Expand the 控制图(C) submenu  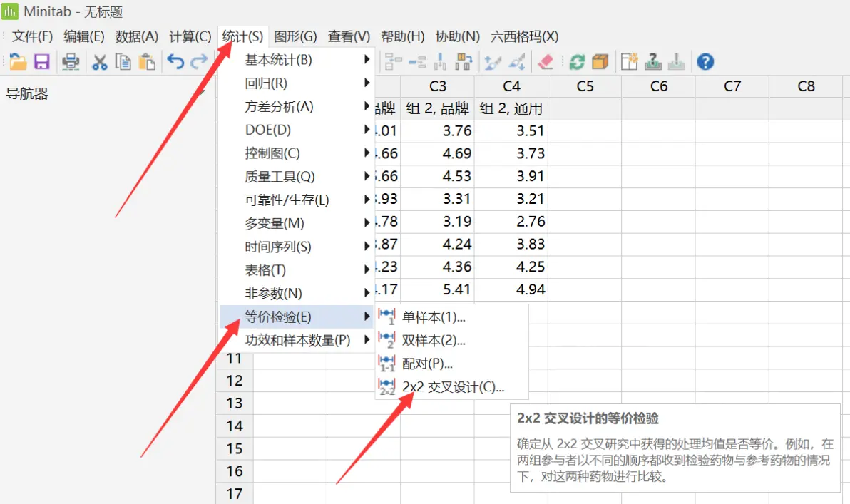297,153
